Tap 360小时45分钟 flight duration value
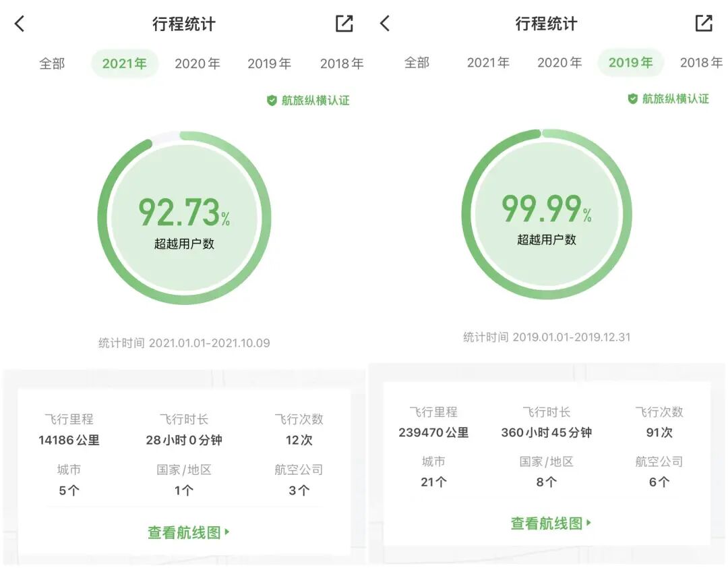 pos(547,432)
